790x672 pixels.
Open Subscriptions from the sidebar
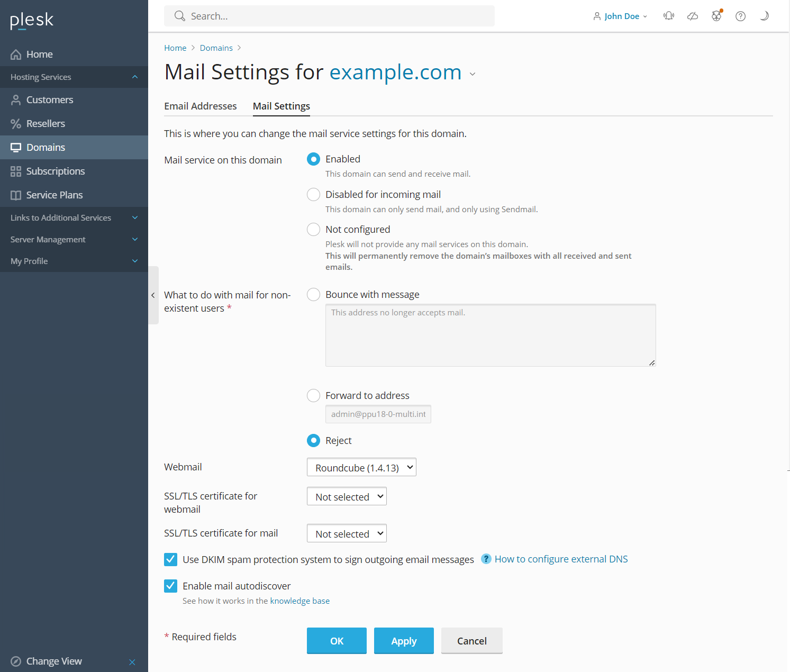pos(55,171)
